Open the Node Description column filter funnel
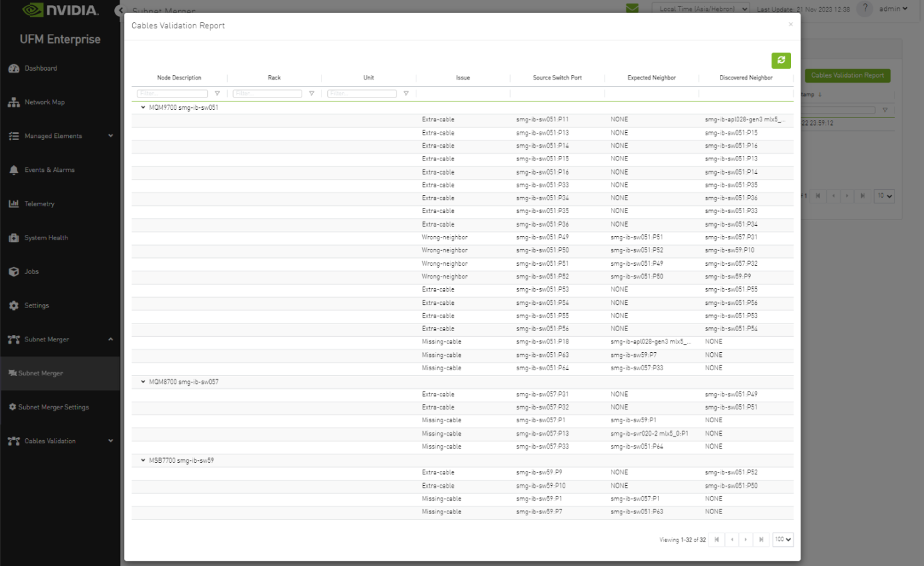The width and height of the screenshot is (924, 566). (x=218, y=93)
